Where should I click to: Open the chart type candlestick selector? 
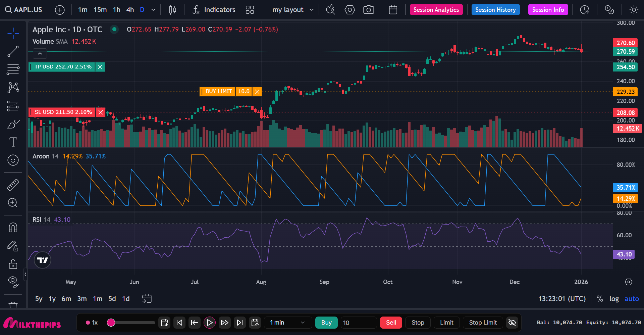tap(172, 10)
